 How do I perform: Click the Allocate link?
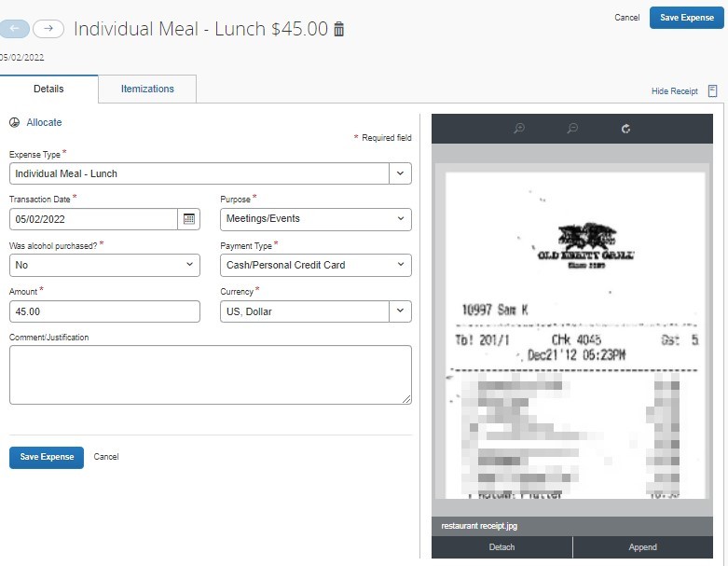tap(44, 122)
